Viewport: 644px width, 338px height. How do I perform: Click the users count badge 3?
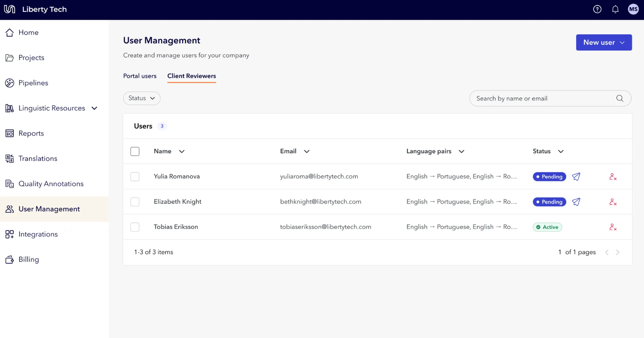point(162,126)
